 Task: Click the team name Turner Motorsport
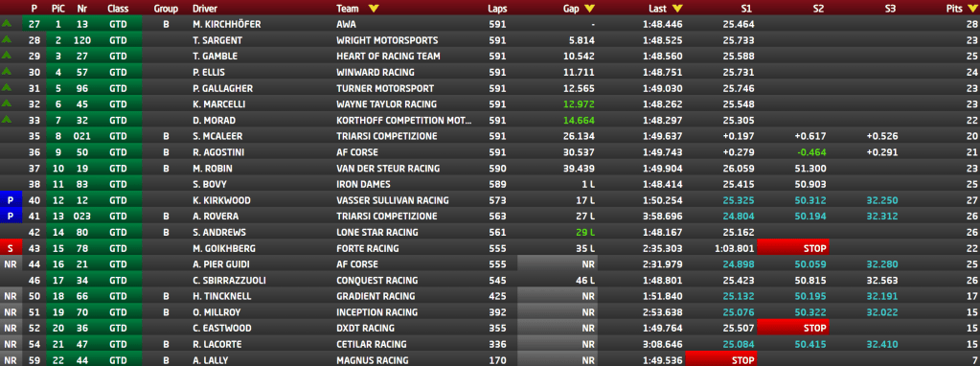coord(385,88)
